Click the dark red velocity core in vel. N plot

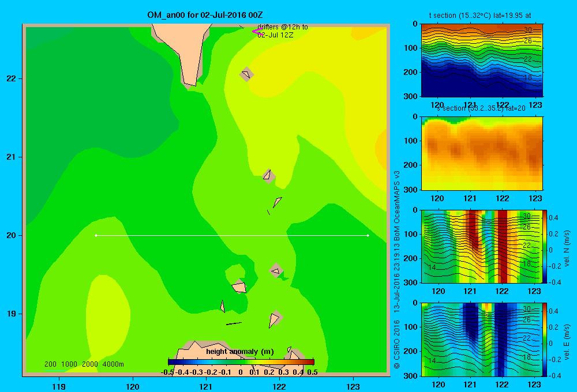pos(502,246)
